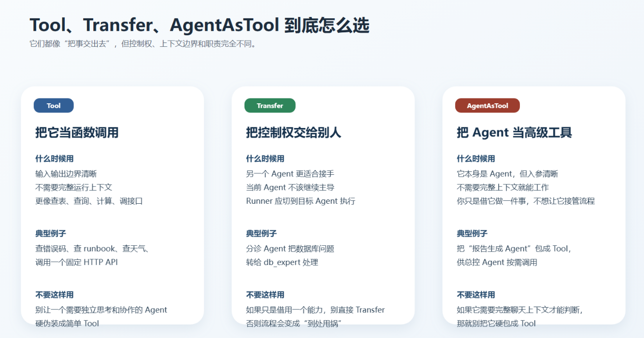Click the line 你只是借它做一件事，不想让它接管流程
The width and height of the screenshot is (644, 338).
point(526,201)
